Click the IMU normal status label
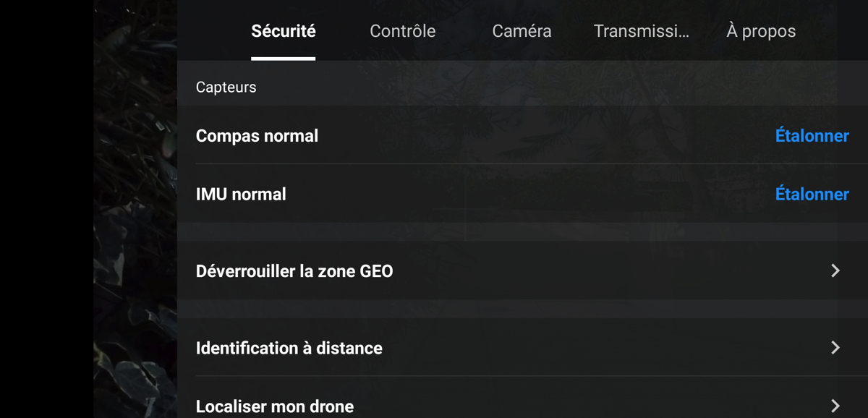This screenshot has width=868, height=418. pyautogui.click(x=241, y=194)
